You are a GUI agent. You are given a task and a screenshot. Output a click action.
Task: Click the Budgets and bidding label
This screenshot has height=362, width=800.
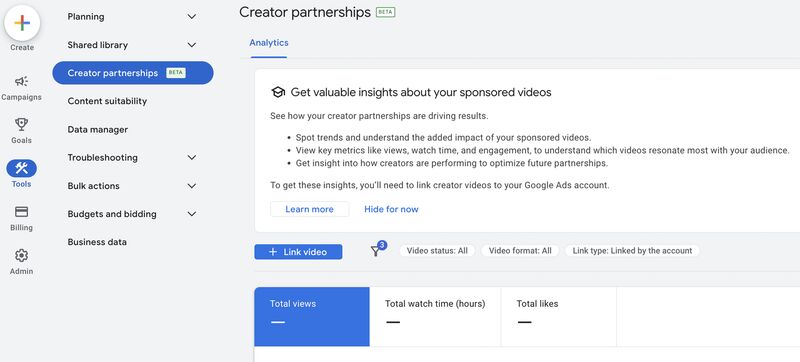click(112, 214)
